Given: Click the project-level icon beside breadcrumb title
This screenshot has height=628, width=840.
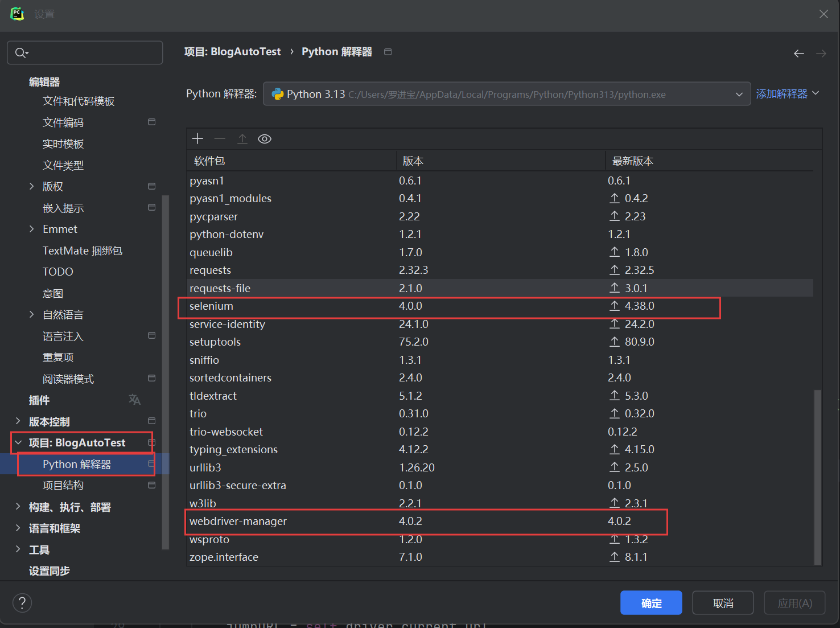Looking at the screenshot, I should [388, 52].
